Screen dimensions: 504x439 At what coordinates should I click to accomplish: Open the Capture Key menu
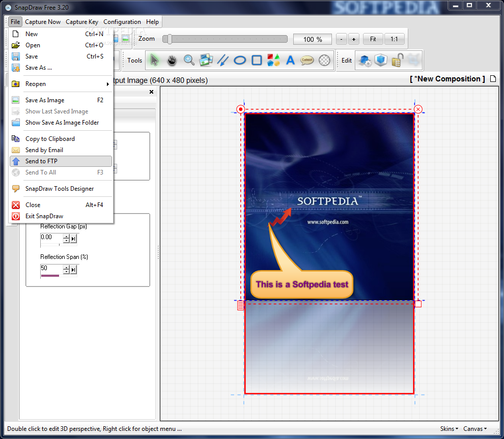82,22
